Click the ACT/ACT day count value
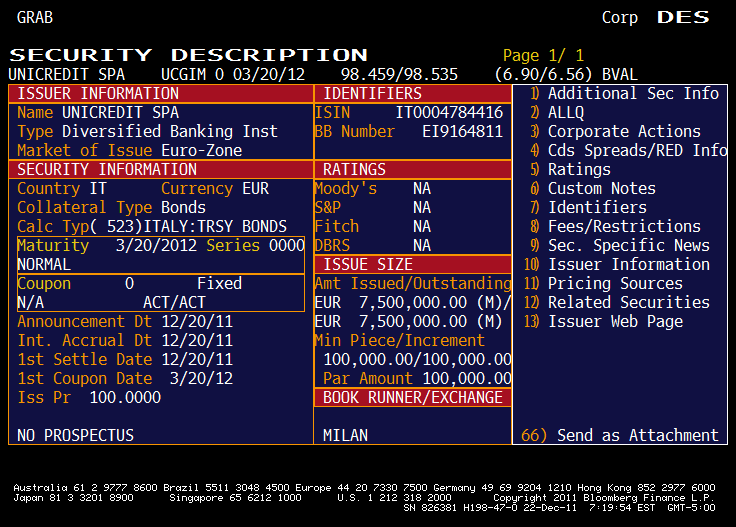 [175, 303]
